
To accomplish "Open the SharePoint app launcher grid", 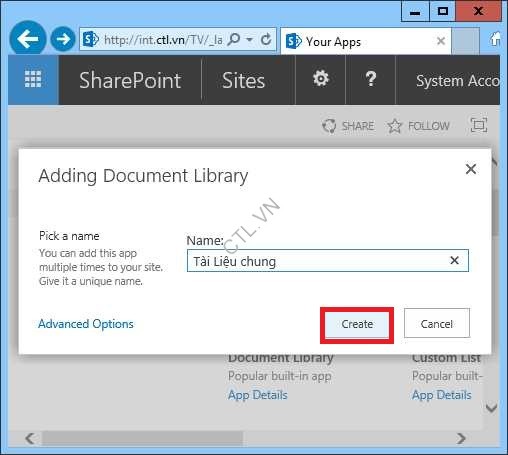I will coord(33,80).
